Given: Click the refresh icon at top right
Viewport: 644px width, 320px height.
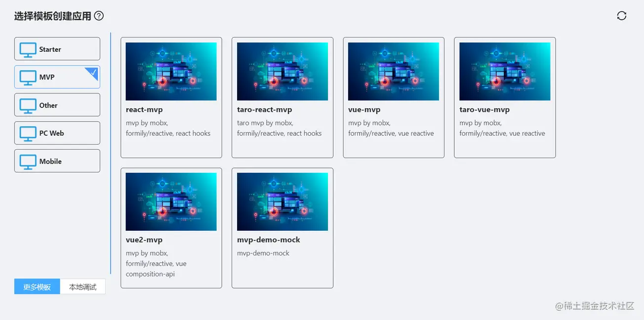Looking at the screenshot, I should coord(621,16).
